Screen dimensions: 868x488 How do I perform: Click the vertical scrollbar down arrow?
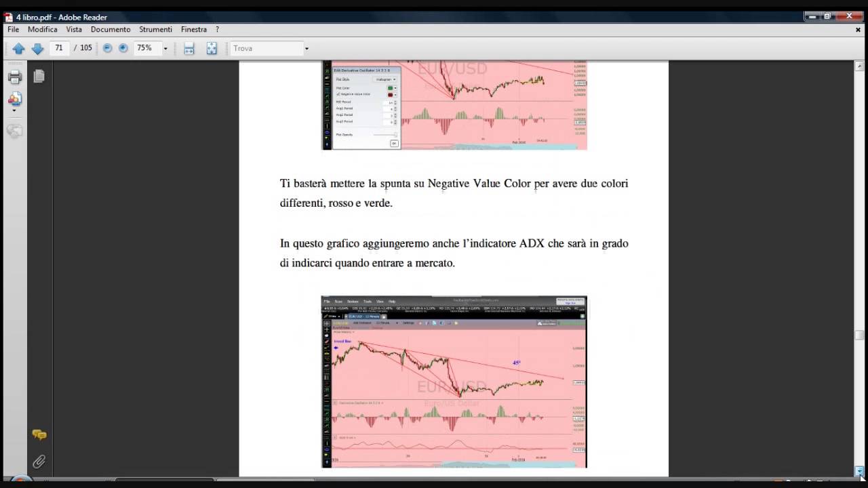pyautogui.click(x=859, y=471)
